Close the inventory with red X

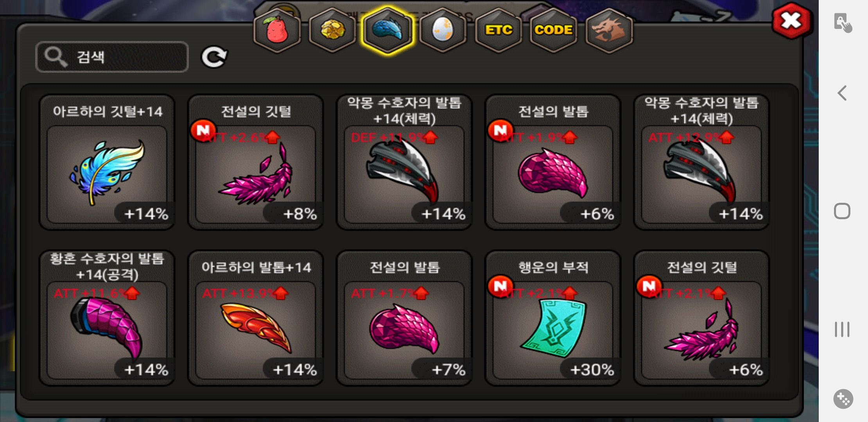coord(791,21)
